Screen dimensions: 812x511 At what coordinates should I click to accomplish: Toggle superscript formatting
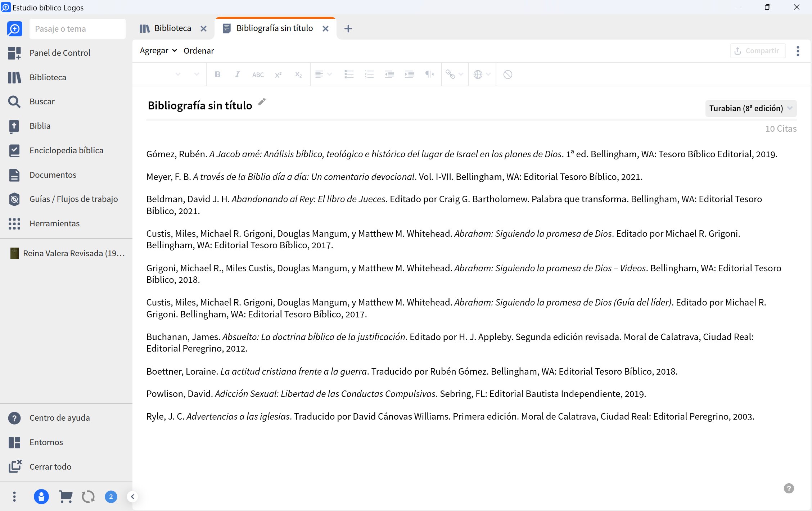pos(278,74)
